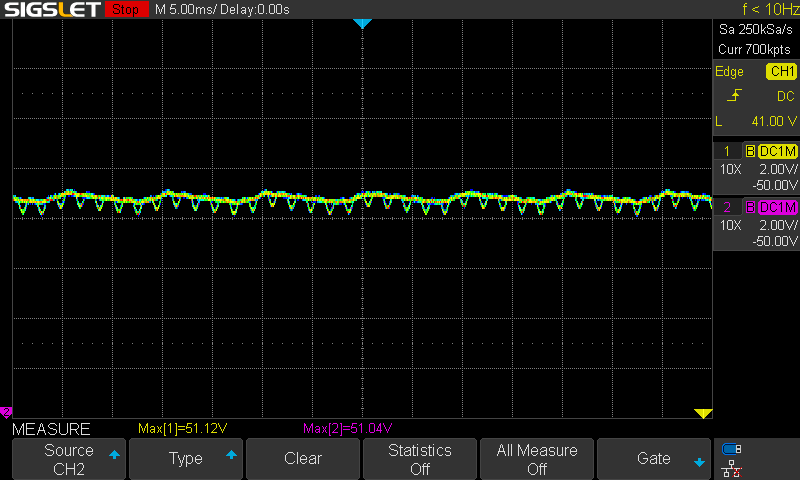Open the Source CH2 menu button
800x480 pixels.
click(69, 459)
